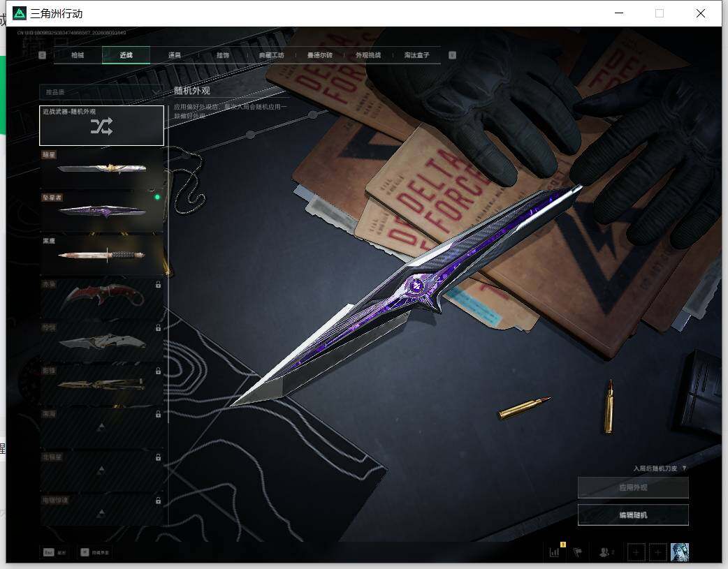Open the 典藏工坊 tab
Screen dimensions: 728x569
[272, 55]
